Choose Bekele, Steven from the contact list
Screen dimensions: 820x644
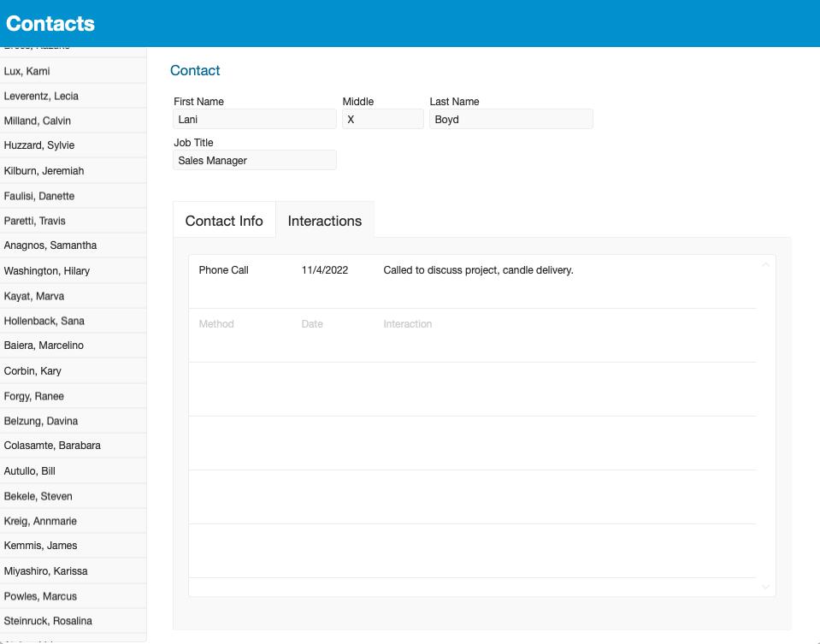click(x=73, y=495)
